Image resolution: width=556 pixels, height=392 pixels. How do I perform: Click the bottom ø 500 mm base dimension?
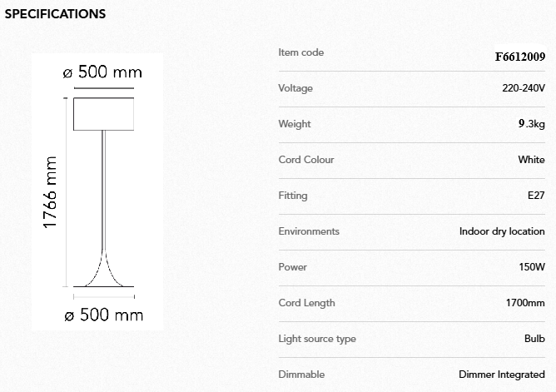(x=103, y=315)
